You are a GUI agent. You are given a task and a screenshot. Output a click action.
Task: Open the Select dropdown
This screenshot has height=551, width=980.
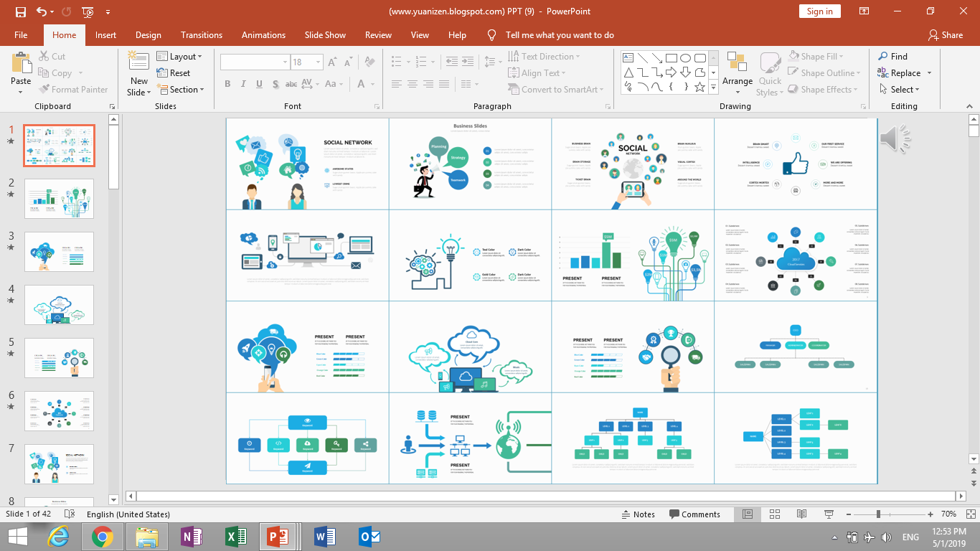point(900,90)
